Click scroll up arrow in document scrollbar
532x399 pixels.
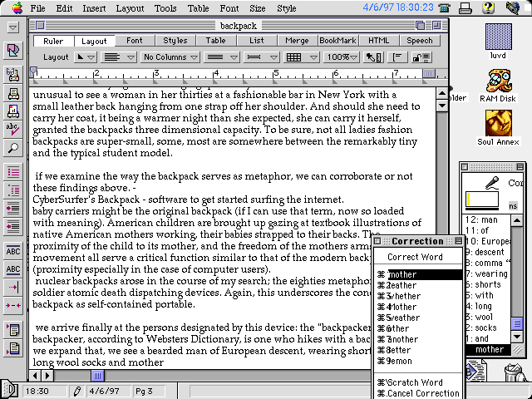point(442,94)
